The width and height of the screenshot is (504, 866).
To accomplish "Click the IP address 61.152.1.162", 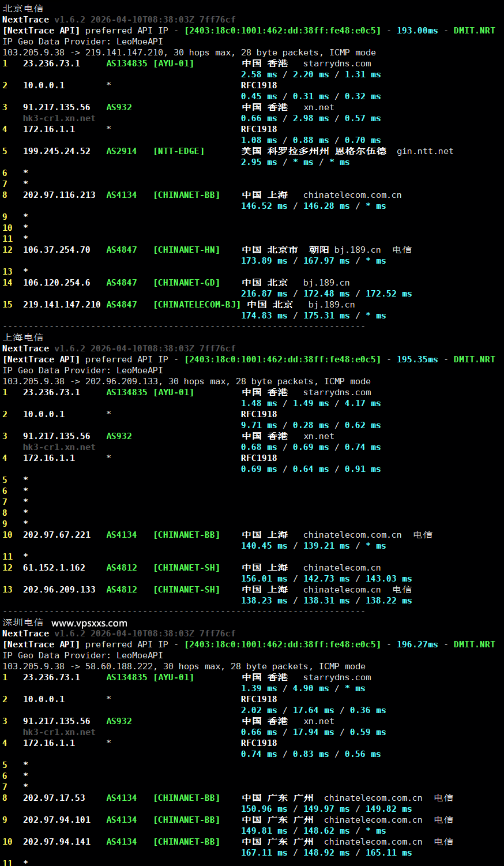I will [x=54, y=568].
